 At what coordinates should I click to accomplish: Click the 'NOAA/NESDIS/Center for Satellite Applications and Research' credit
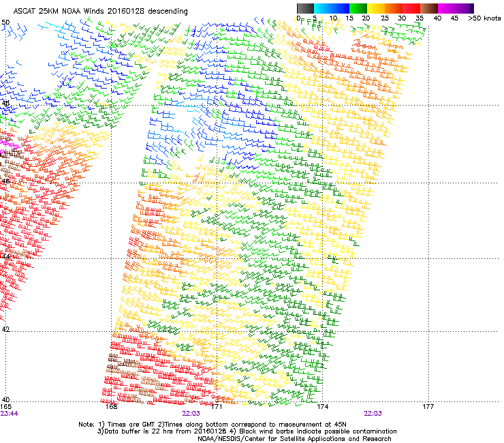click(x=294, y=439)
